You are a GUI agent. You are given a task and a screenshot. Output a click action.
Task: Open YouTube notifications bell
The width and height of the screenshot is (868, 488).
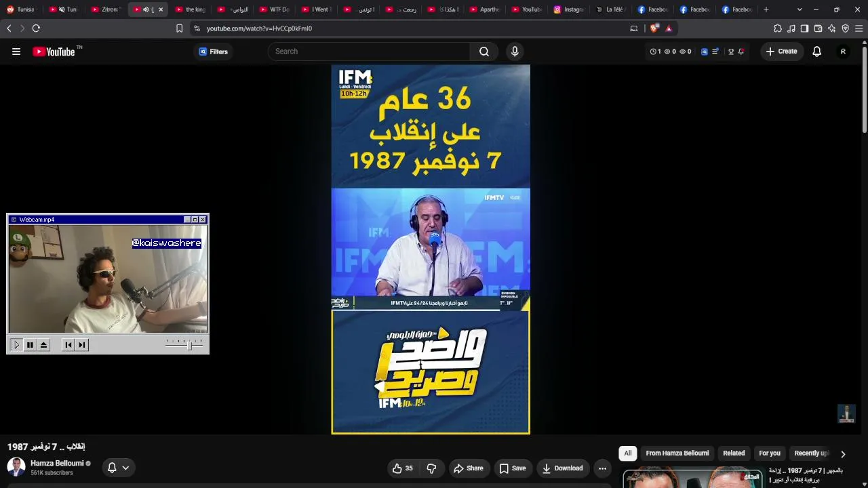tap(817, 52)
